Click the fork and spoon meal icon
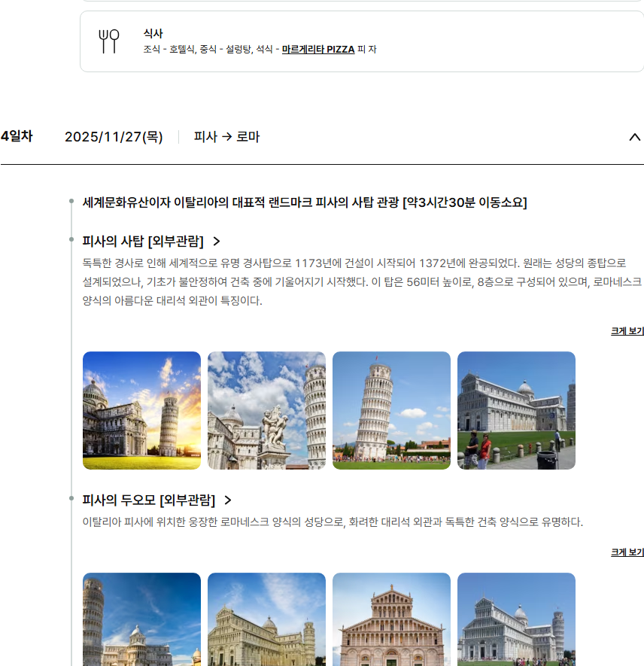The height and width of the screenshot is (666, 644). pos(109,41)
